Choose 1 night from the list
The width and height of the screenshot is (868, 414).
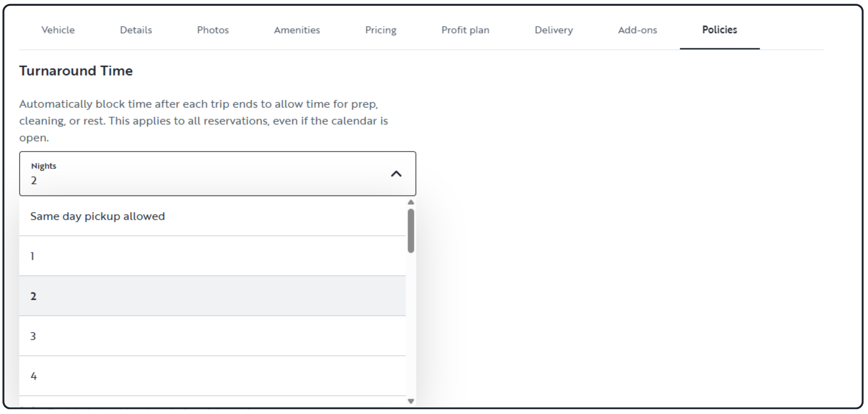tap(212, 256)
